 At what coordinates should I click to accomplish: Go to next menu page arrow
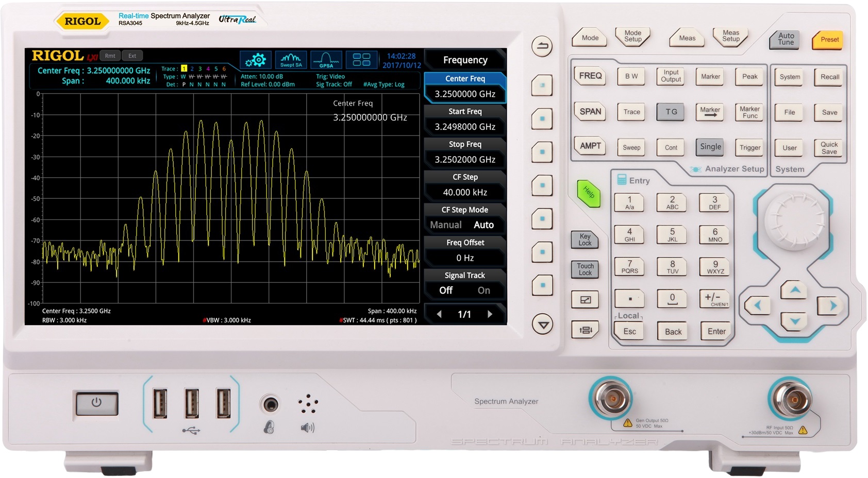click(490, 314)
